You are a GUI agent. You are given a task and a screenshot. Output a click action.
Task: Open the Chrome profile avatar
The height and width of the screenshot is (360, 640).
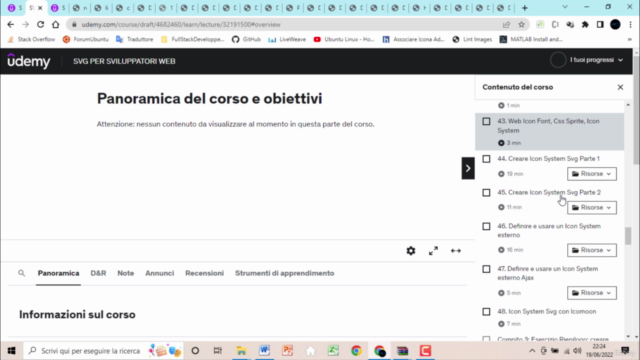[615, 24]
